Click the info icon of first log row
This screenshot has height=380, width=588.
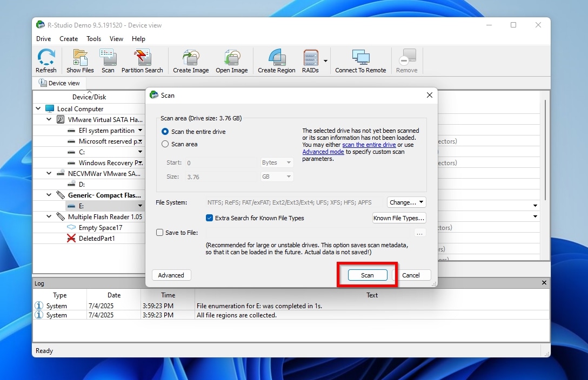point(38,306)
